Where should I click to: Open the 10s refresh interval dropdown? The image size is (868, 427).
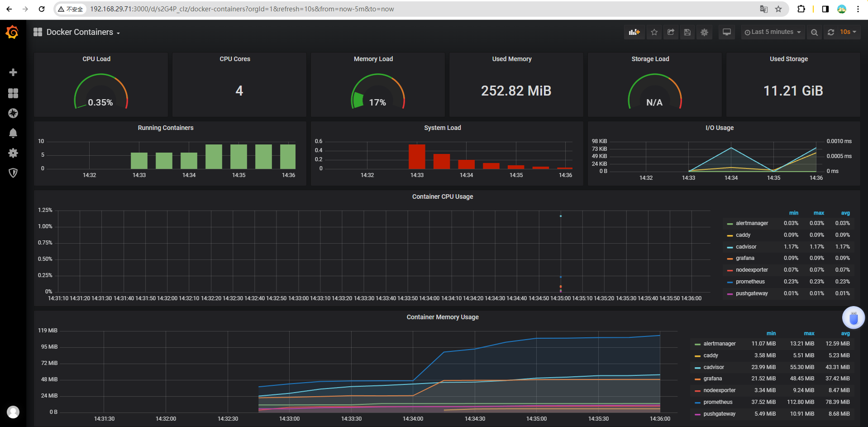pos(848,32)
